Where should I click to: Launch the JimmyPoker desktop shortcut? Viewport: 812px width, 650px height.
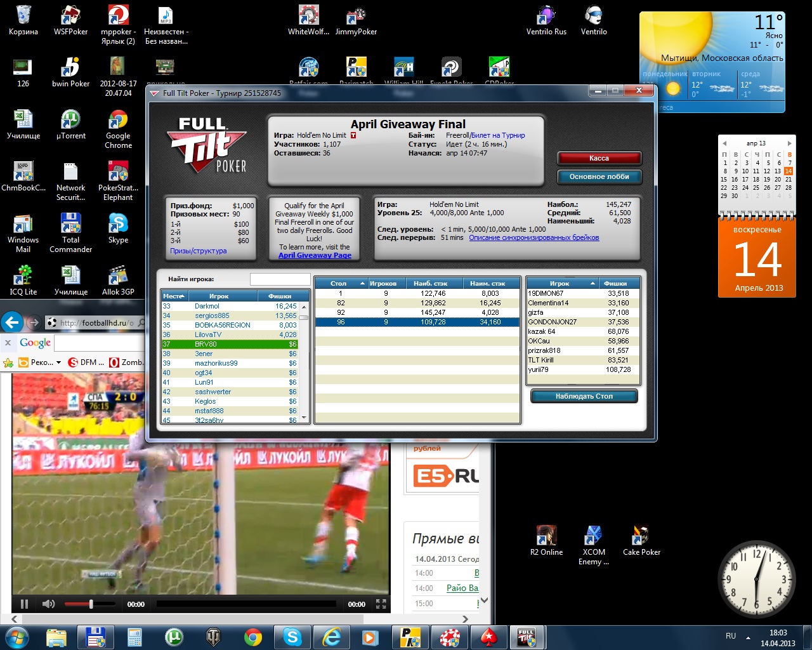tap(356, 20)
